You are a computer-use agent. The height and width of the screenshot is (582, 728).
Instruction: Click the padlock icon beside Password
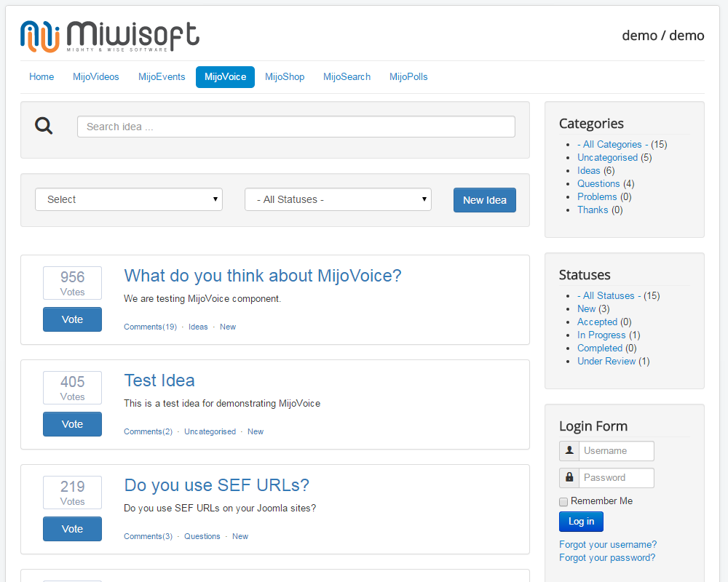tap(569, 478)
